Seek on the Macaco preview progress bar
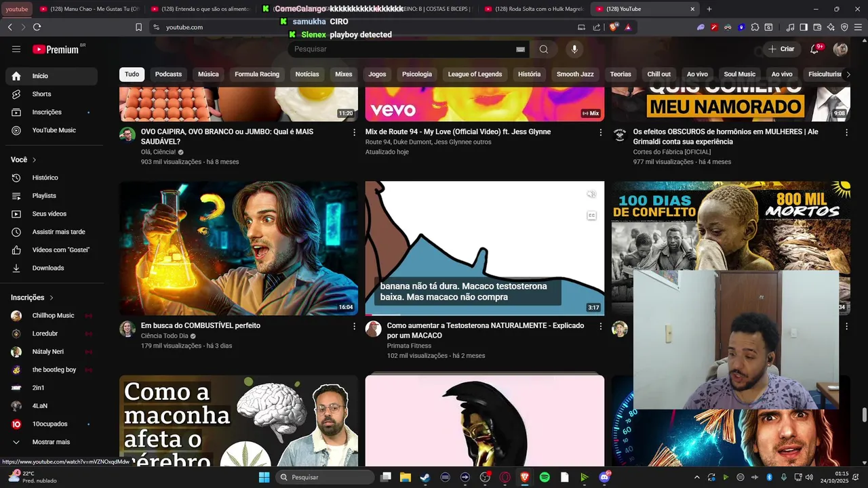Screen dimensions: 868x488 tap(485, 315)
